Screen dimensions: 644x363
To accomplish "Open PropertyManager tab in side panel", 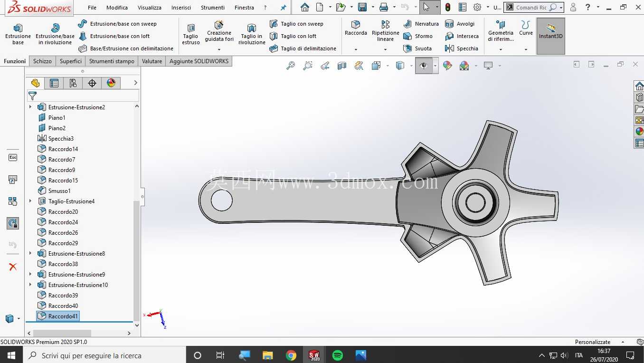I will [x=54, y=83].
